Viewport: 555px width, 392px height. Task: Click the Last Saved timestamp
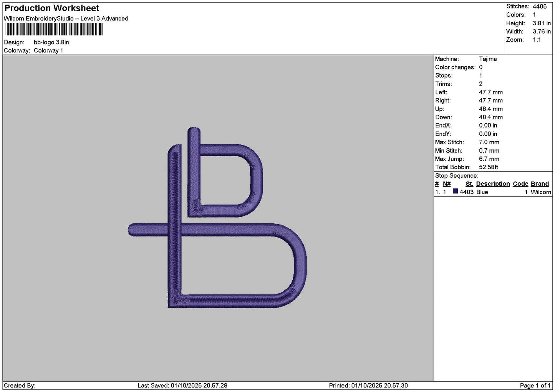point(182,385)
